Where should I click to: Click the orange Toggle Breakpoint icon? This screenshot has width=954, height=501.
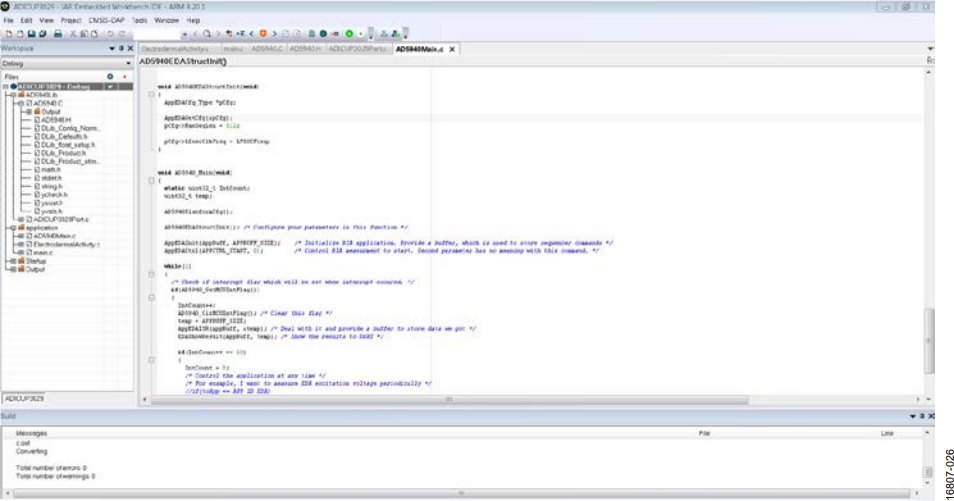coord(263,34)
